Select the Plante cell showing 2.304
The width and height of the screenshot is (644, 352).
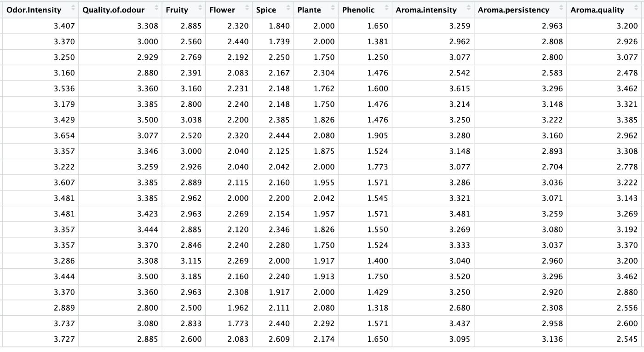[x=324, y=73]
